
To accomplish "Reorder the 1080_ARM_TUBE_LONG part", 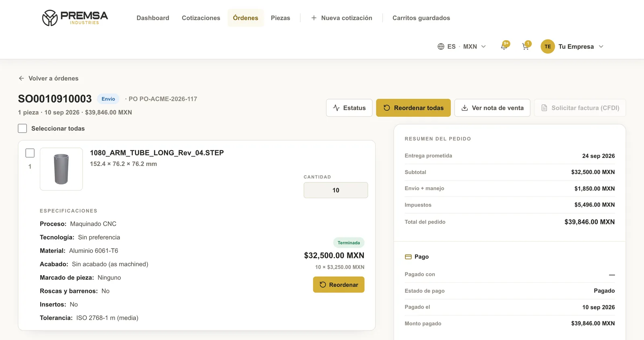I will (x=339, y=284).
